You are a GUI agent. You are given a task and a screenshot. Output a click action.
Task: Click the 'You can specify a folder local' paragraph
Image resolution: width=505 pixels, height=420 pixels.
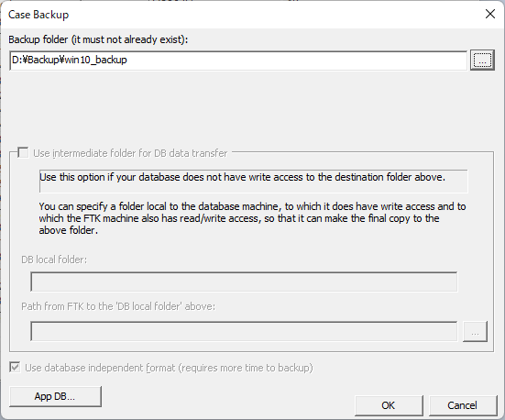(252, 218)
